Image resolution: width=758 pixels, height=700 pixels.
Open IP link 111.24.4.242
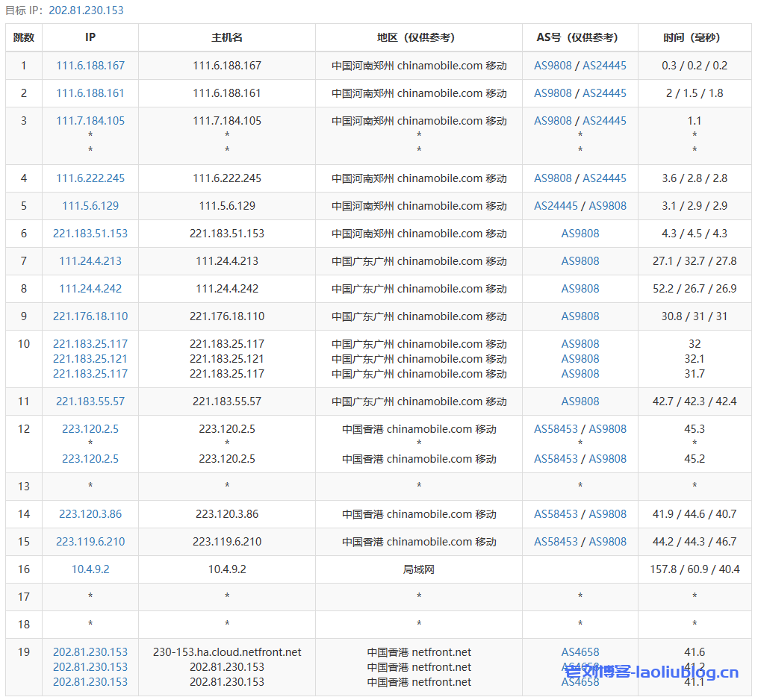tap(90, 289)
